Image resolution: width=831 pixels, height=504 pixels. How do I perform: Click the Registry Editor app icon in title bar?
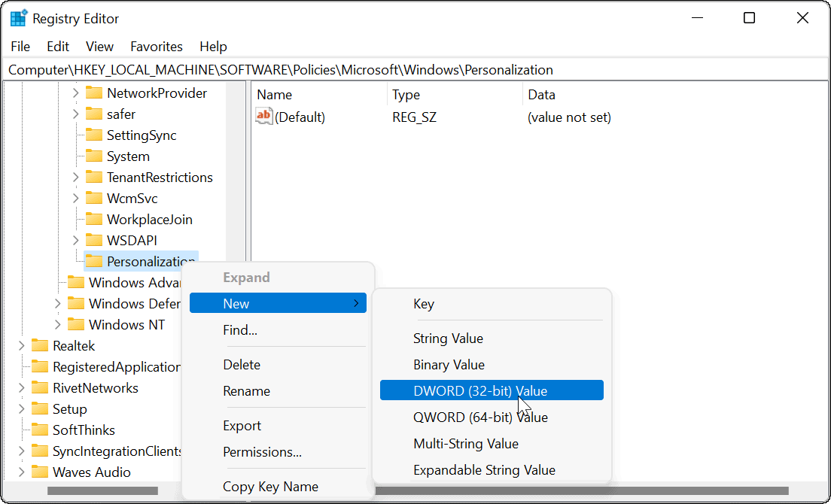pyautogui.click(x=19, y=19)
